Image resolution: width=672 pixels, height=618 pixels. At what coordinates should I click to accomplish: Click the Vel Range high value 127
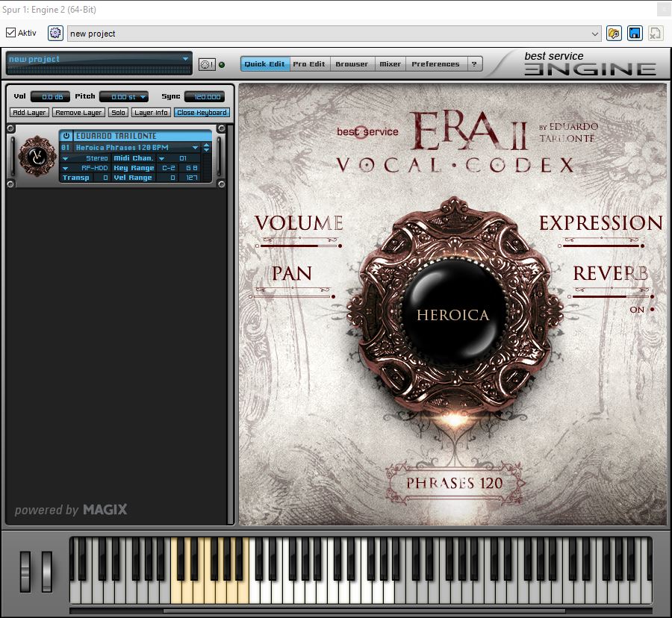[x=191, y=178]
